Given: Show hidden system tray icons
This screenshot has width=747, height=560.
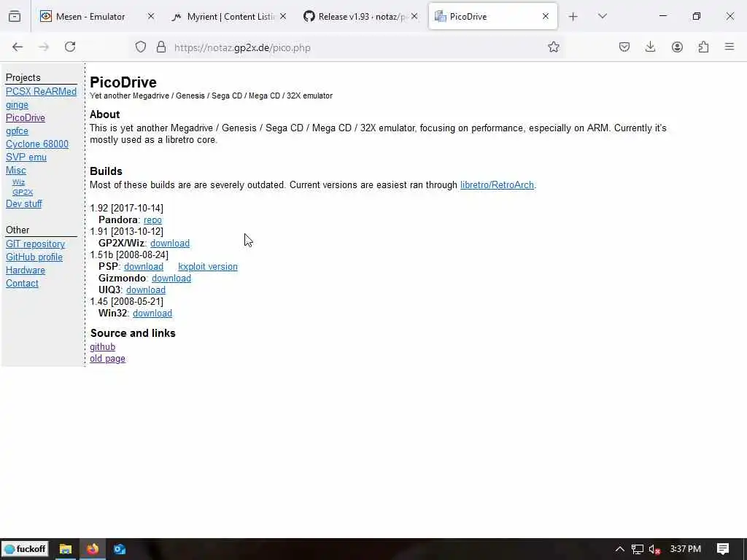Looking at the screenshot, I should tap(619, 549).
